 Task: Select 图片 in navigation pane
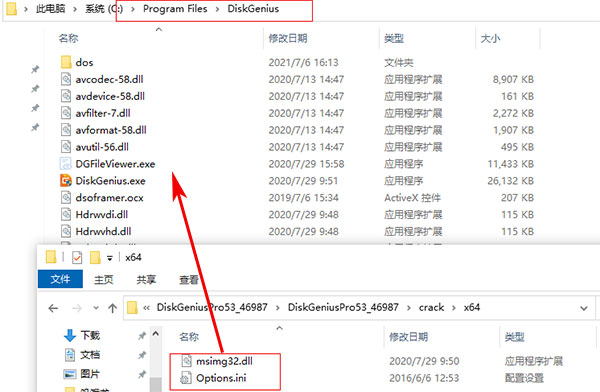[90, 374]
